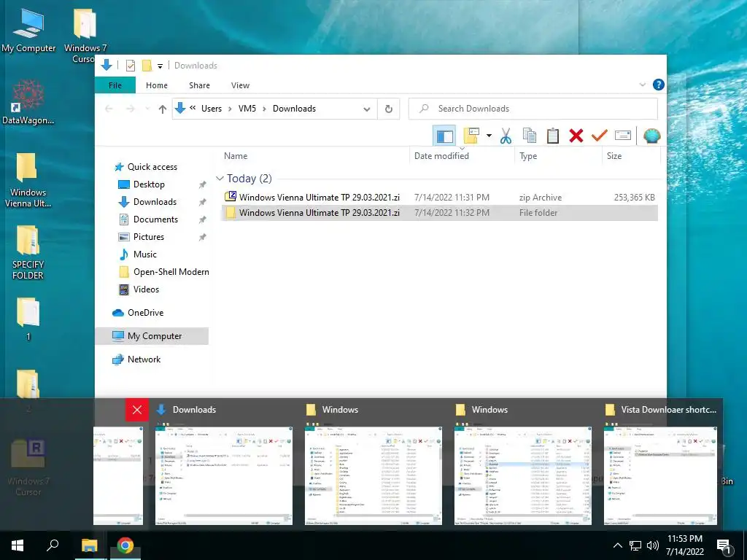The height and width of the screenshot is (560, 747).
Task: Go up one folder level arrow
Action: [163, 109]
